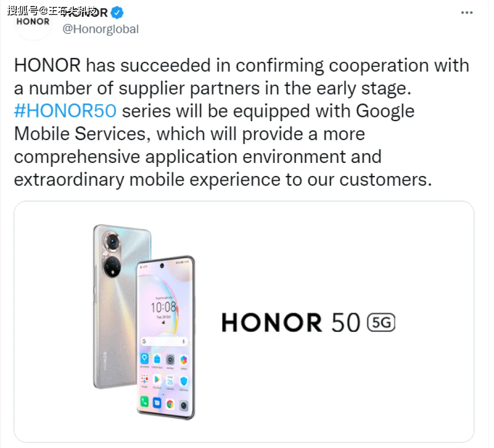494x448 pixels.
Task: Tap the Play Store icon on phone
Action: tap(157, 379)
